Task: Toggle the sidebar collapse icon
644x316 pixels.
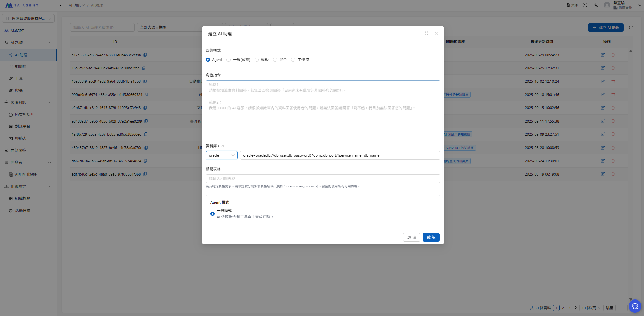Action: click(62, 5)
